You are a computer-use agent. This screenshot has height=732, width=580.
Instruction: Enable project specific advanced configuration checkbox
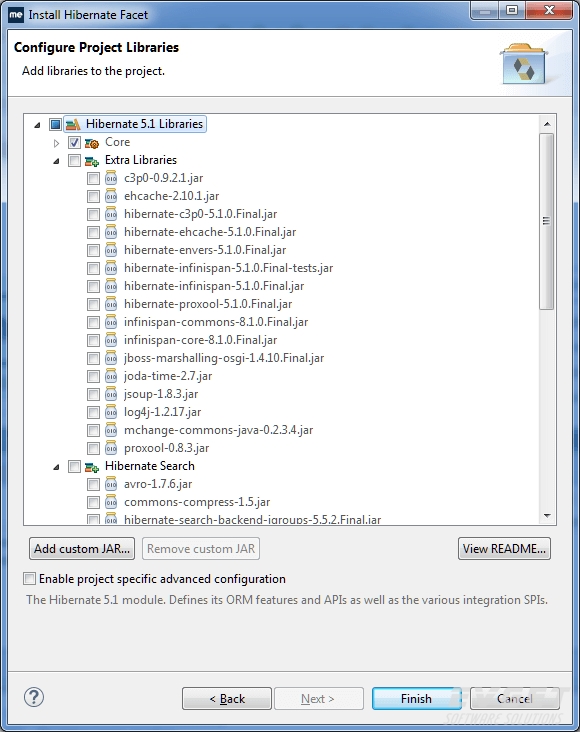pos(29,579)
